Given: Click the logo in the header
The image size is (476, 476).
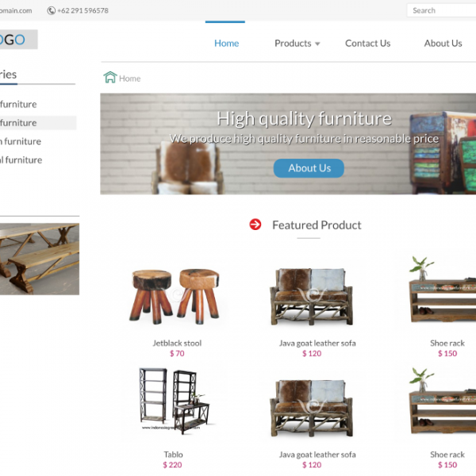Looking at the screenshot, I should coord(18,40).
